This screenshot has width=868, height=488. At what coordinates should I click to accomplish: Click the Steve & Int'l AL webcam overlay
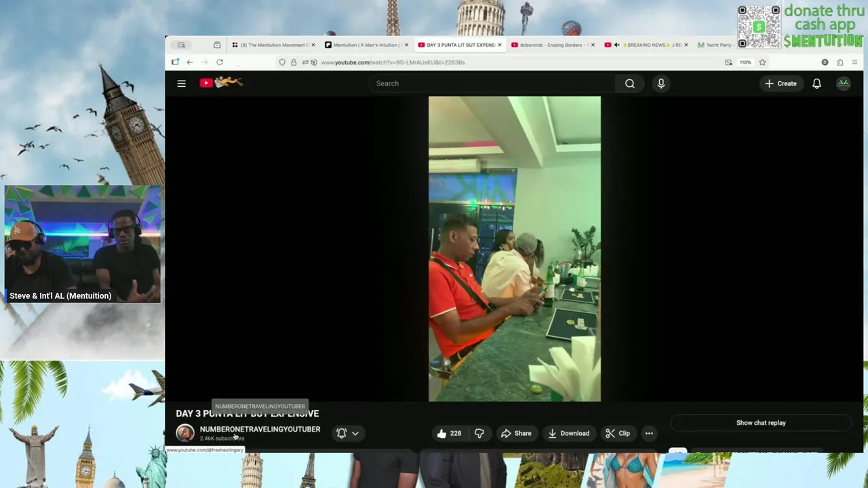[x=83, y=244]
